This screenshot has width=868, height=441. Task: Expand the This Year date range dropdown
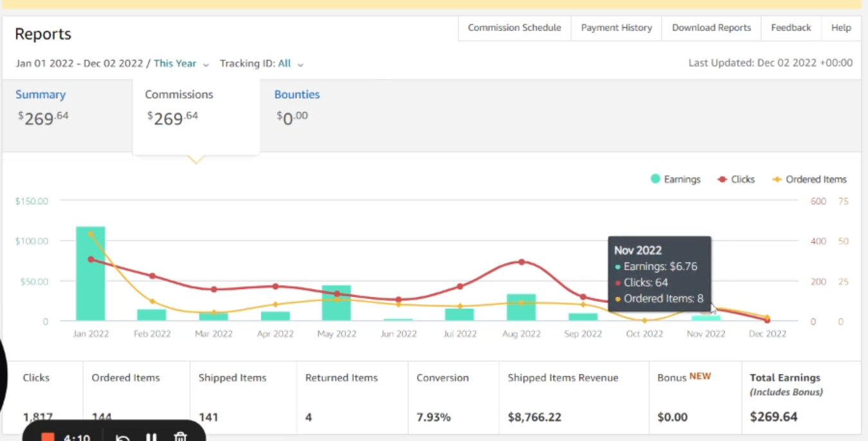coord(181,64)
